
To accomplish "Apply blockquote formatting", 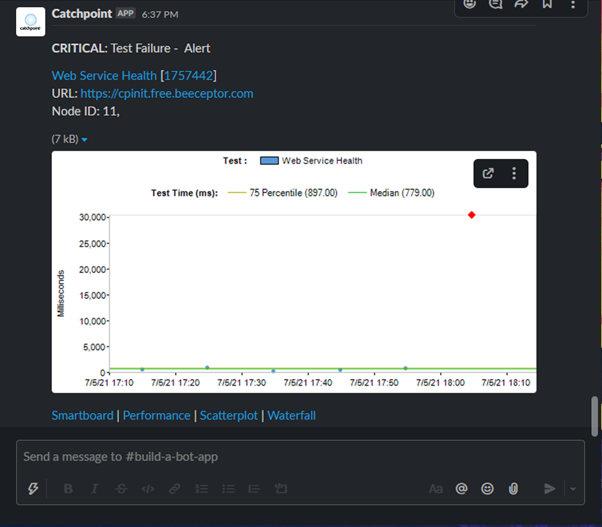I will tap(254, 488).
